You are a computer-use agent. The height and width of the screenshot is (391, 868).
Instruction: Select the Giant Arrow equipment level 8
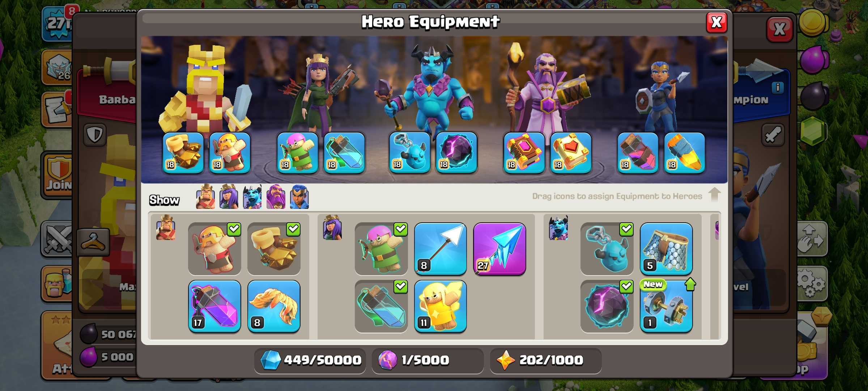tap(440, 249)
